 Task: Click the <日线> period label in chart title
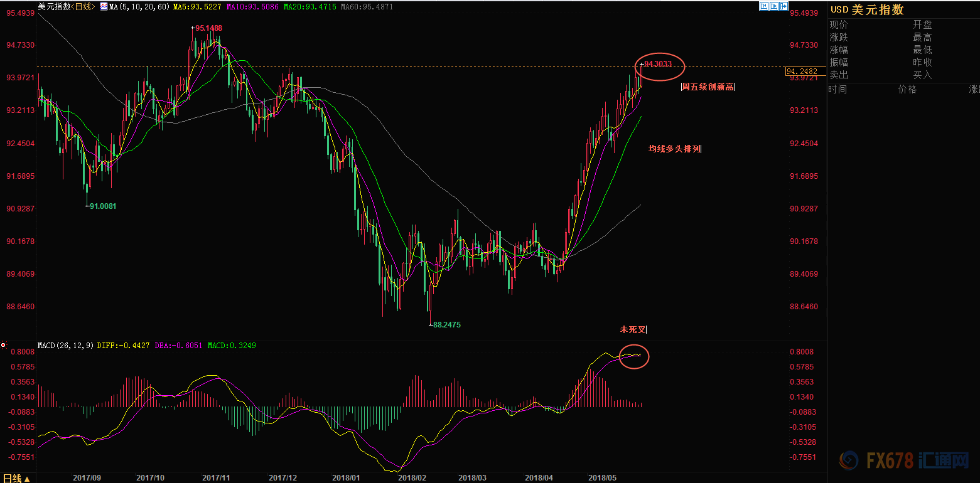[x=83, y=6]
